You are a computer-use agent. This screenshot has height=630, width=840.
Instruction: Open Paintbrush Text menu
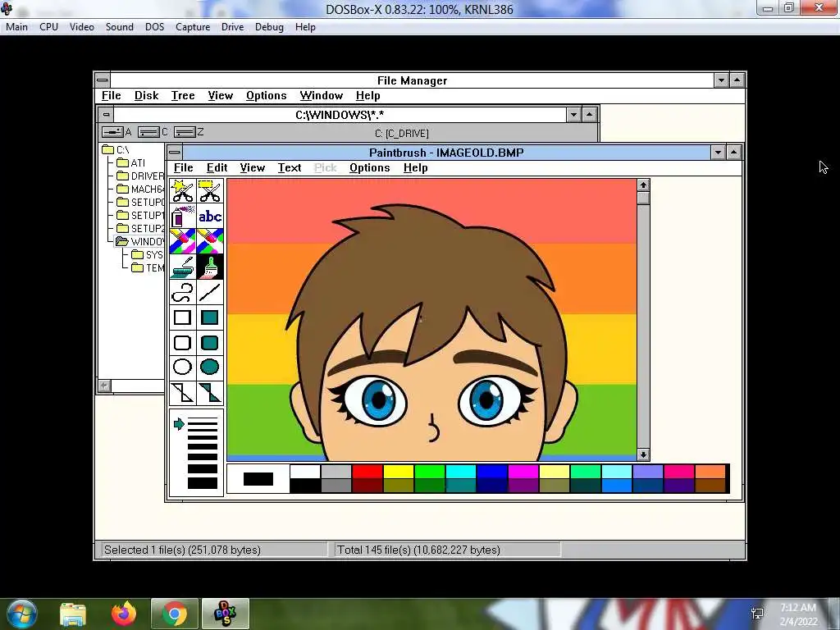click(290, 167)
